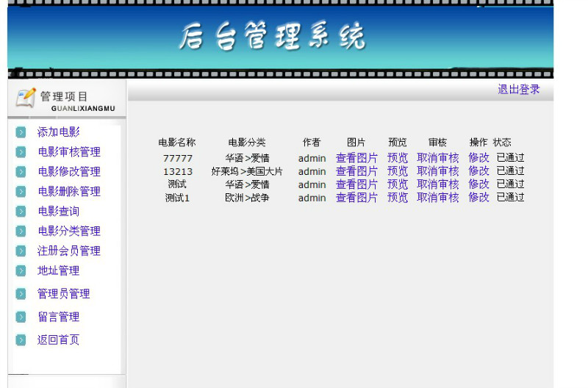
Task: Click the arrow icon beside 电影修改管理
Action: pyautogui.click(x=21, y=172)
